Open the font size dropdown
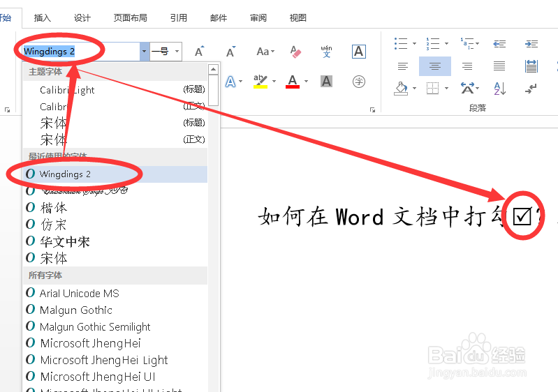 pyautogui.click(x=177, y=52)
